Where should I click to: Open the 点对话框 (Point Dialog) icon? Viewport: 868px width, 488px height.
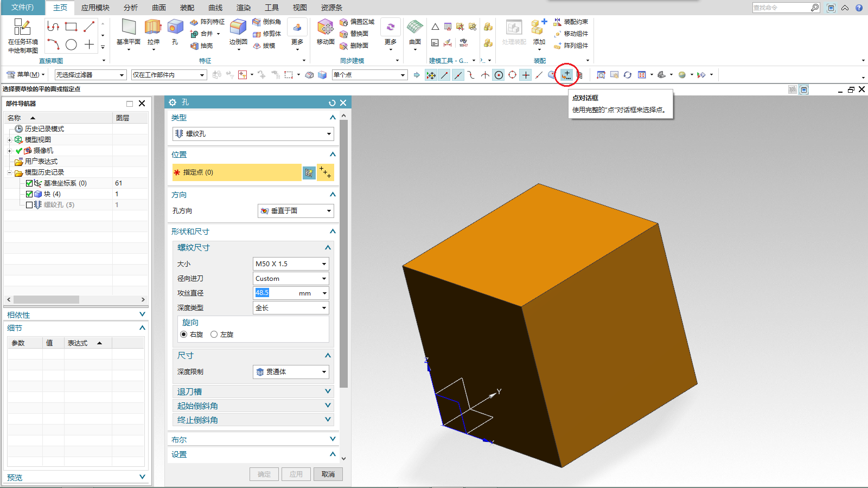tap(566, 75)
